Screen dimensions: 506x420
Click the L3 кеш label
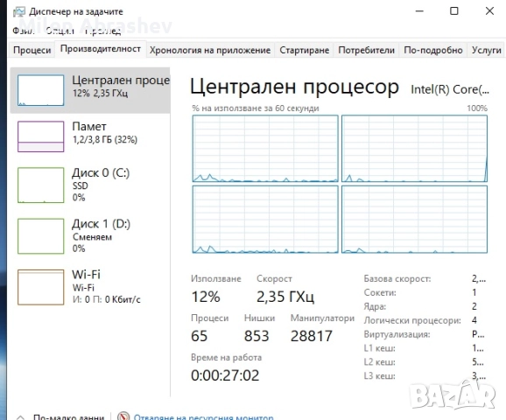(380, 375)
